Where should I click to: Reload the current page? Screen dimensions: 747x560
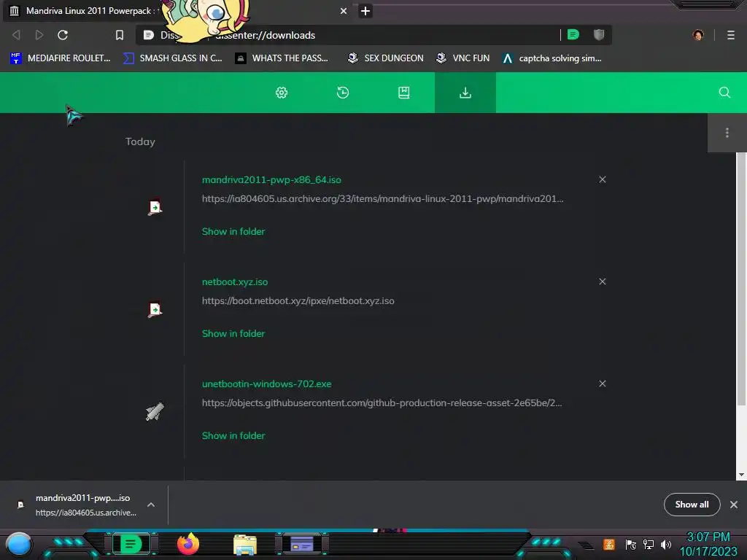(x=63, y=35)
